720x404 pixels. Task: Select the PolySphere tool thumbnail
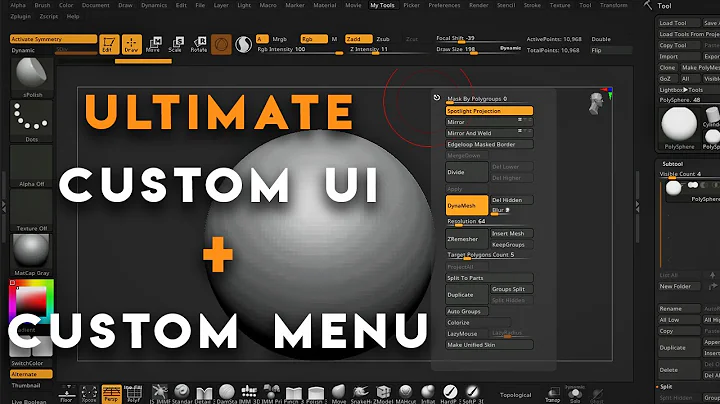click(679, 127)
